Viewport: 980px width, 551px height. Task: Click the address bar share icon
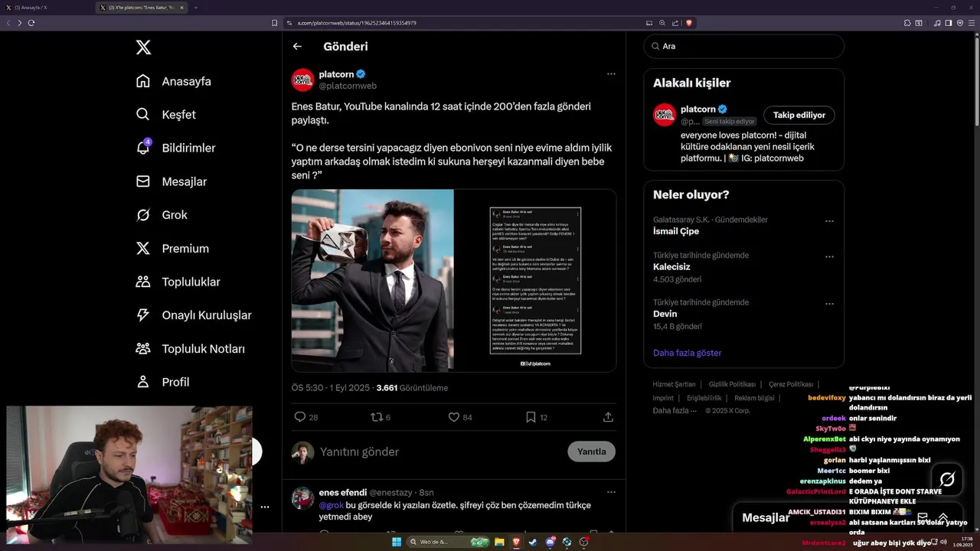pyautogui.click(x=675, y=23)
